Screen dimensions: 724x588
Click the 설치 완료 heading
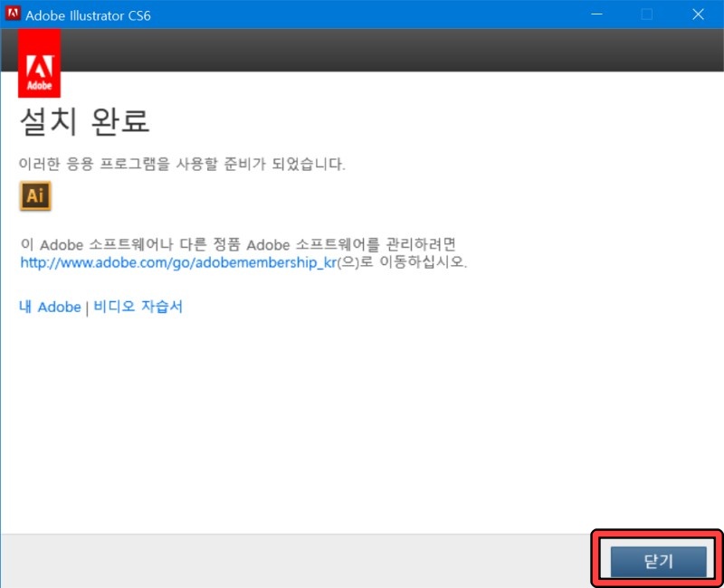tap(84, 119)
